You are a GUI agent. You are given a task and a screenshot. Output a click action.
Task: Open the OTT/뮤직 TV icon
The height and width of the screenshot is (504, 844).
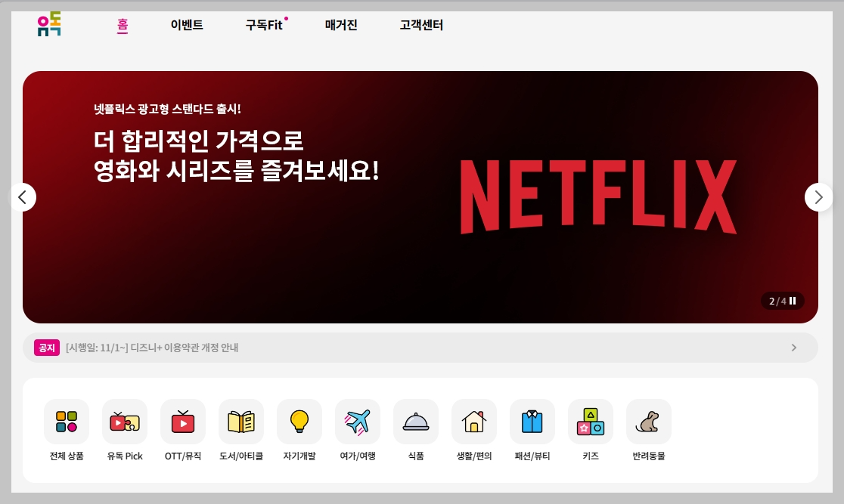[182, 422]
